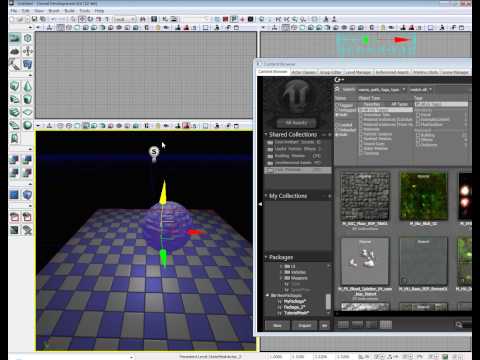
Task: Switch to the Actor Classes tab
Action: click(x=304, y=72)
